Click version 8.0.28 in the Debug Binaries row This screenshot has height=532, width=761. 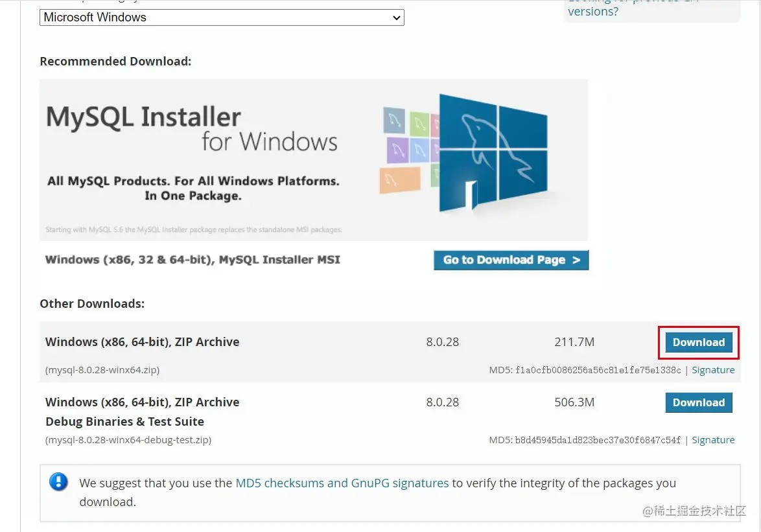tap(443, 402)
